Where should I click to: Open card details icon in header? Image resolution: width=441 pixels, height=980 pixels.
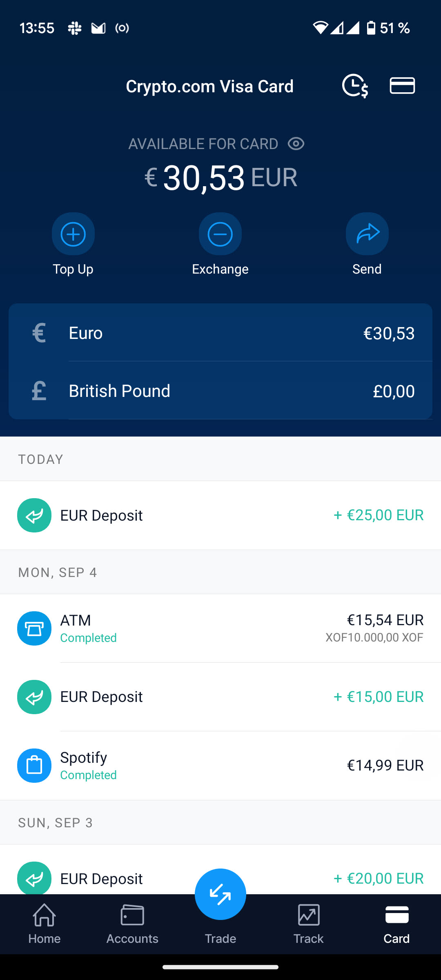402,86
